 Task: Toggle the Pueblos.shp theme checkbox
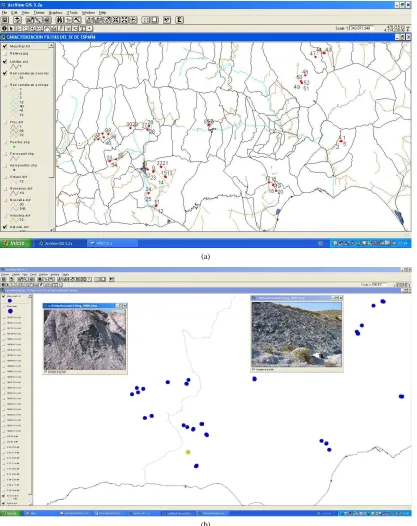tap(5, 142)
